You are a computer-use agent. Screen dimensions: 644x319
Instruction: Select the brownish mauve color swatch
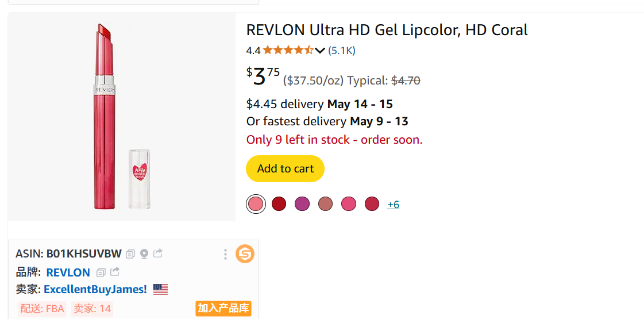pyautogui.click(x=326, y=203)
